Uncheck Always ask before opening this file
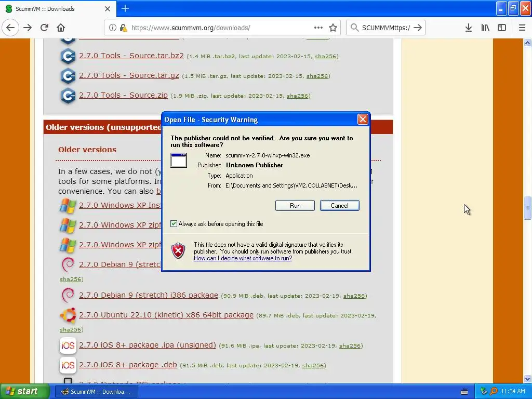 tap(174, 223)
